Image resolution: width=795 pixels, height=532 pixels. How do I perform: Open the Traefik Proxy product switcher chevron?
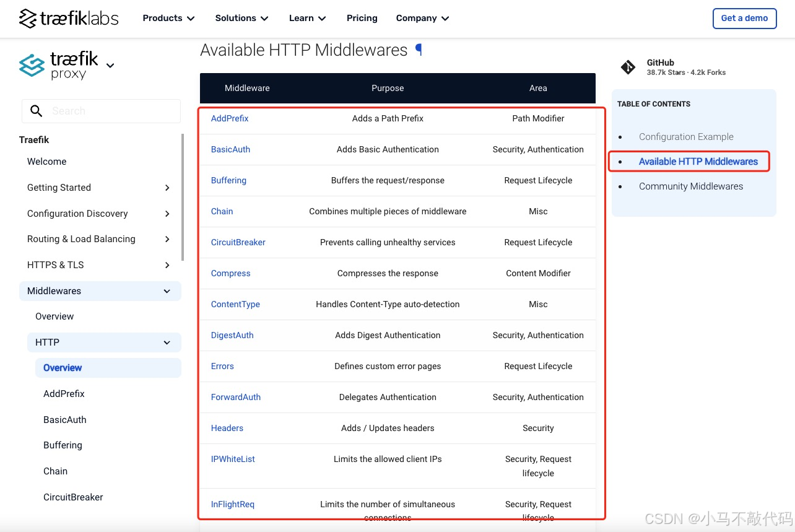pos(110,65)
